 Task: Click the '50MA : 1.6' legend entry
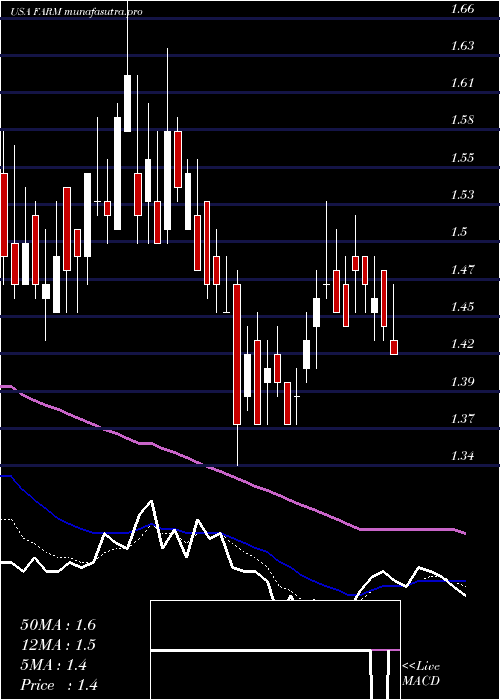[58, 625]
